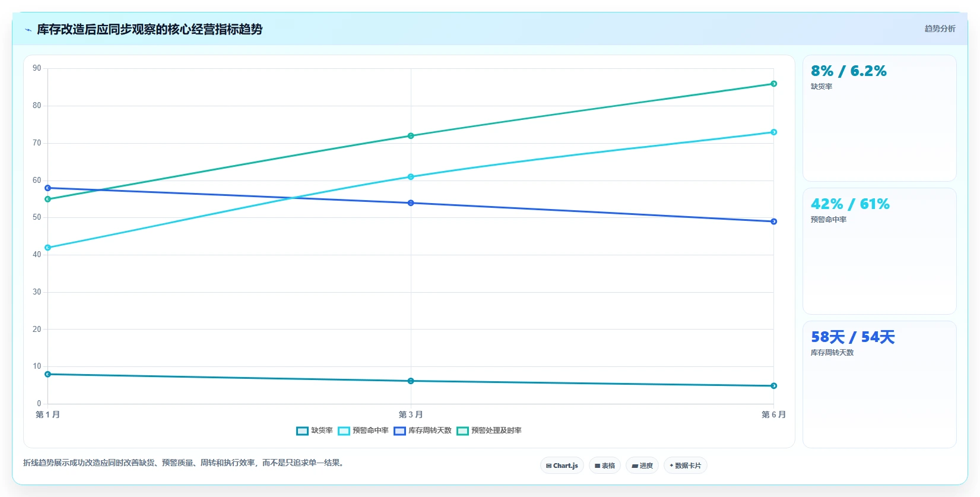Toggle the 预警命中率 legend entry
The width and height of the screenshot is (980, 497).
point(363,430)
